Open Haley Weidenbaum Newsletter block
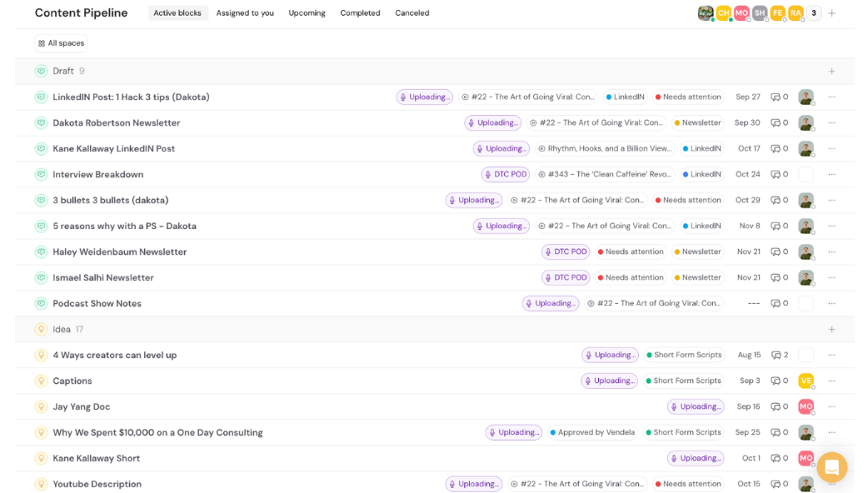 pyautogui.click(x=120, y=251)
